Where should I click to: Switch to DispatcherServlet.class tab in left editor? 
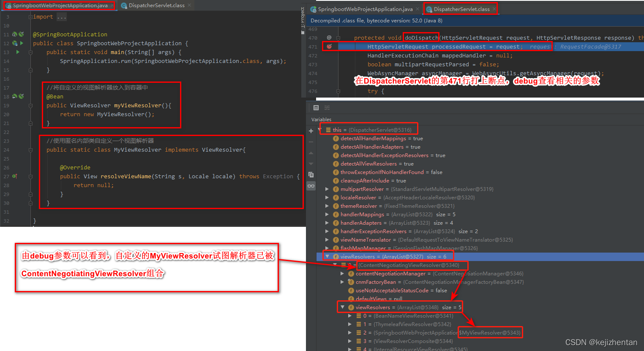[x=156, y=5]
